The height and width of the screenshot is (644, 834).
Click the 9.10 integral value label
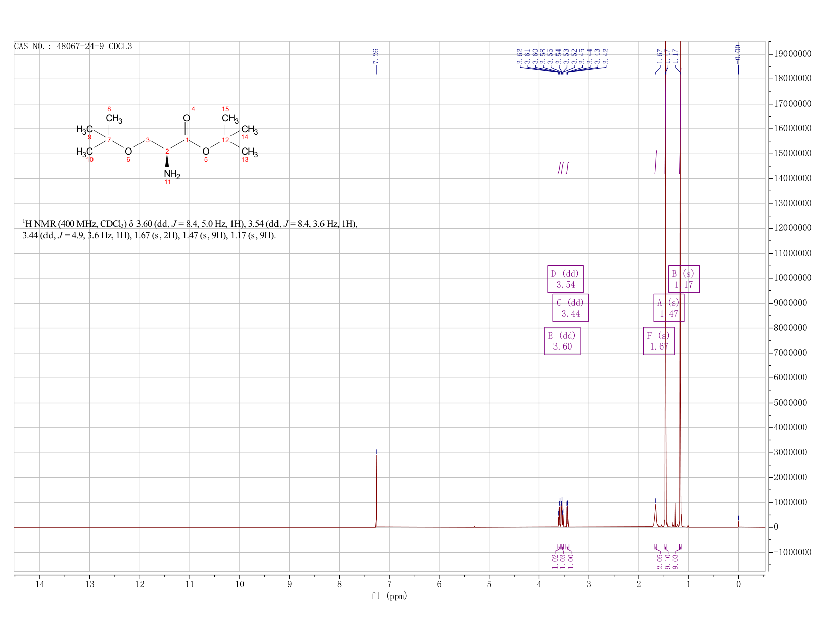click(x=667, y=561)
